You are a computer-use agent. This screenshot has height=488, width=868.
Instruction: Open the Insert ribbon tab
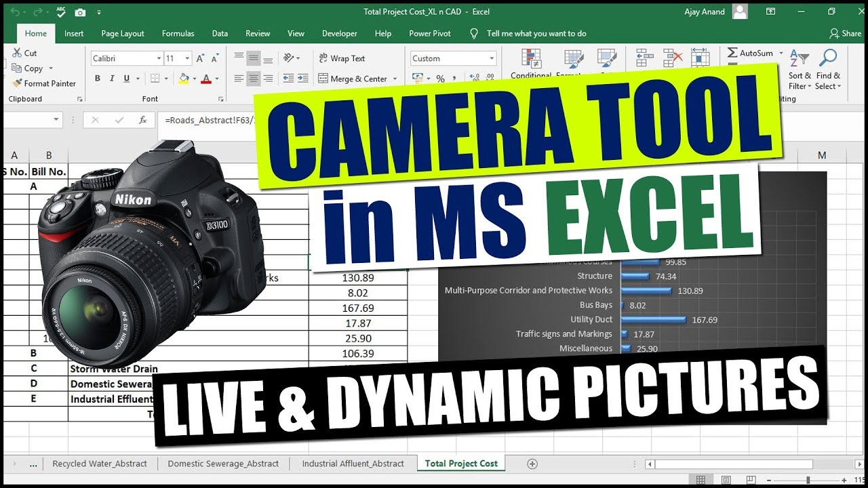tap(74, 33)
